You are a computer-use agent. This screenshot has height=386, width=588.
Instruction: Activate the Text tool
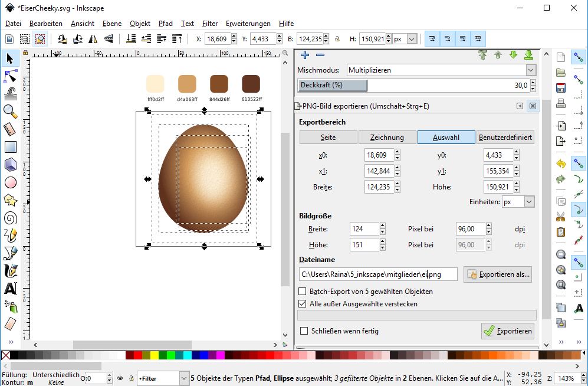[x=10, y=289]
